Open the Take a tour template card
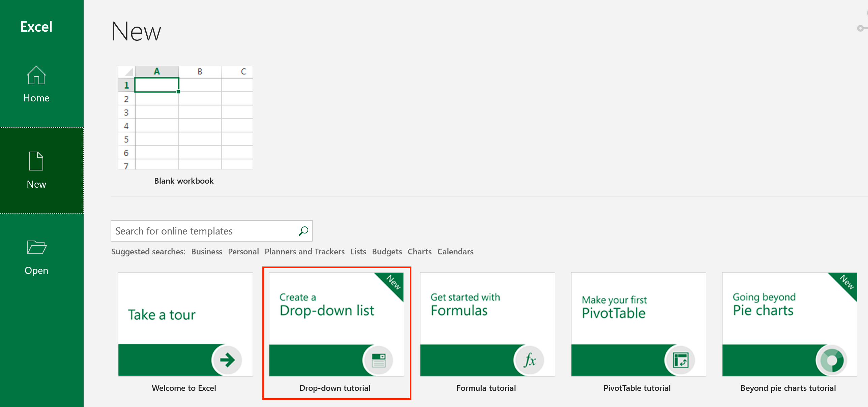Screen dimensions: 868x407 click(x=185, y=324)
